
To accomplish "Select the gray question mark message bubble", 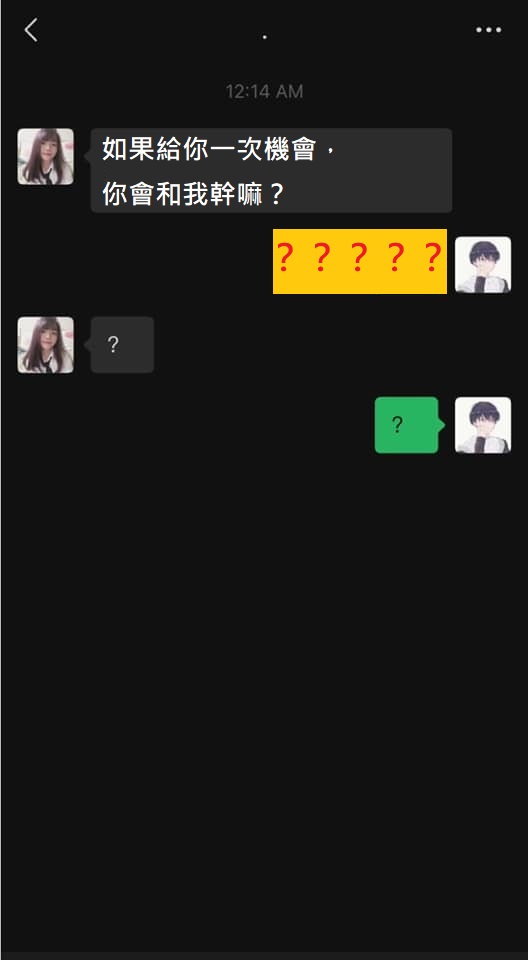I will pos(119,345).
